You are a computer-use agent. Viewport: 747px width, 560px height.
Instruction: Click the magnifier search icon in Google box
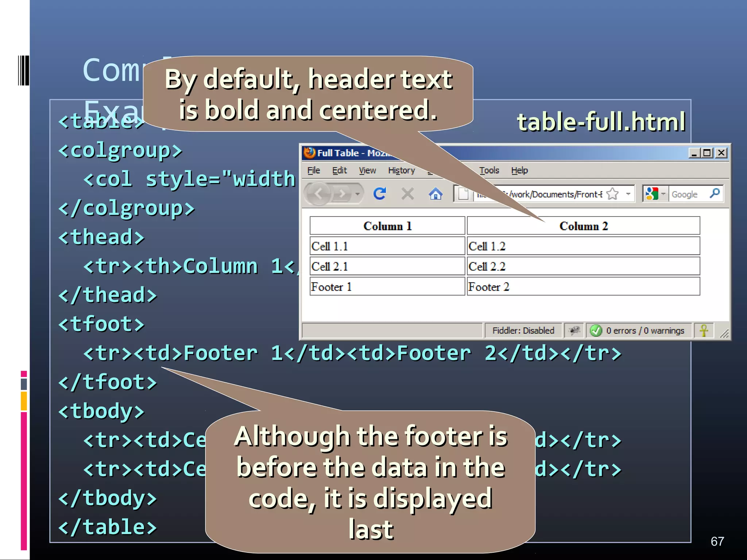715,193
